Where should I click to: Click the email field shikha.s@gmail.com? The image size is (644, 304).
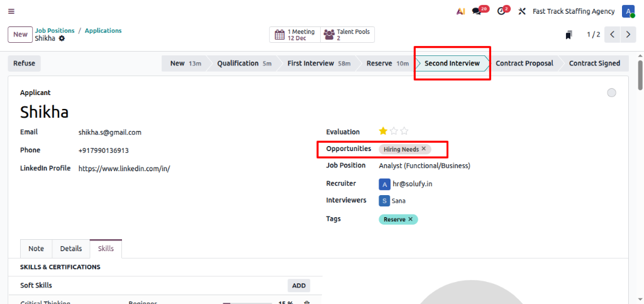pos(110,132)
